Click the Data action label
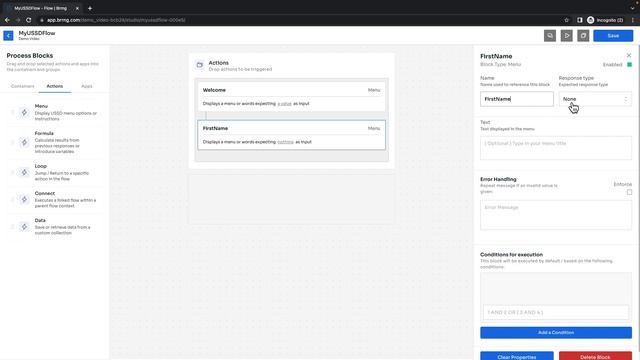This screenshot has height=360, width=640. coord(40,220)
